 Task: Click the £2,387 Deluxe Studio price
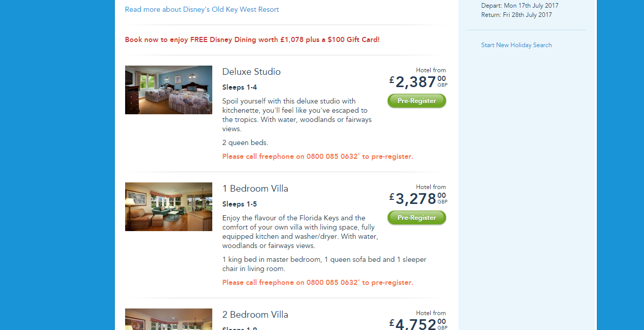point(418,81)
